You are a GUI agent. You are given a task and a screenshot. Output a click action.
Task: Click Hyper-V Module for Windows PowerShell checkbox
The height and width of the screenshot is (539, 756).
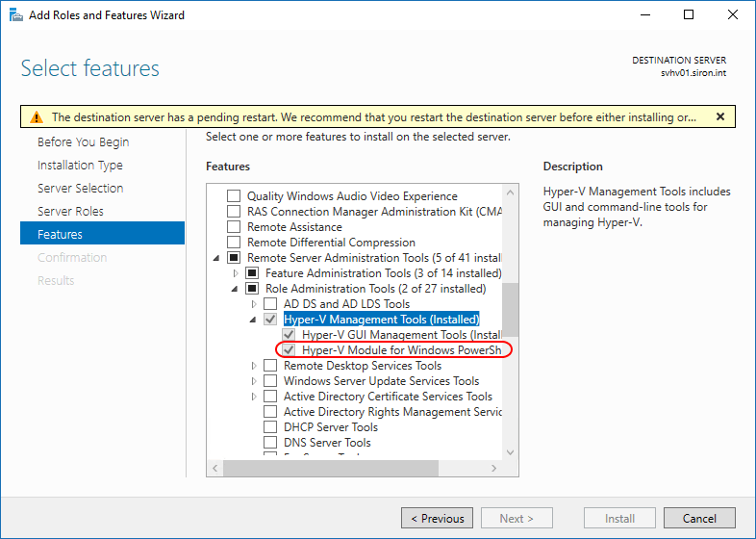pos(289,349)
